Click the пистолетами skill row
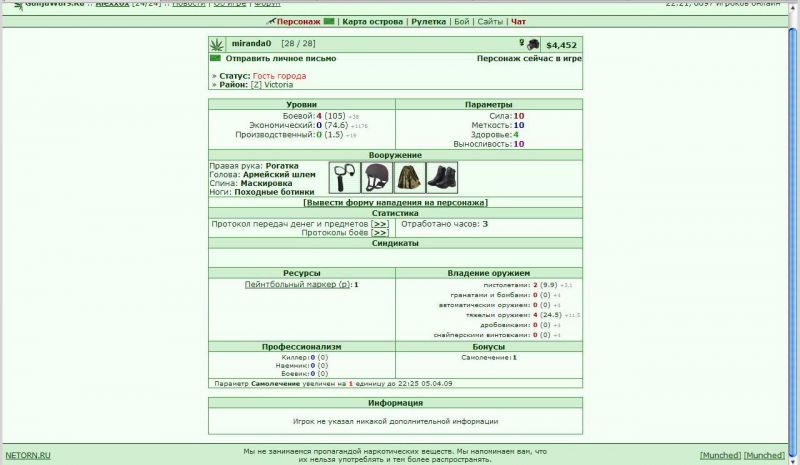 pos(528,285)
